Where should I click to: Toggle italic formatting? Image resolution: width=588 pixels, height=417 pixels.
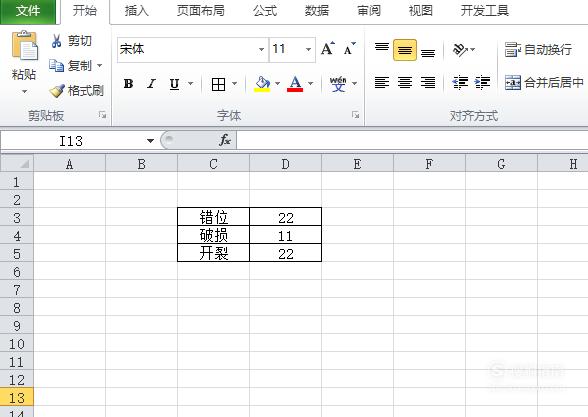point(151,84)
